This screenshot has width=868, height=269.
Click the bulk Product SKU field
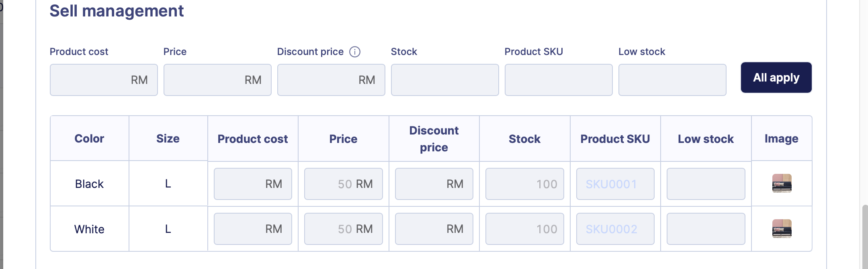click(559, 80)
